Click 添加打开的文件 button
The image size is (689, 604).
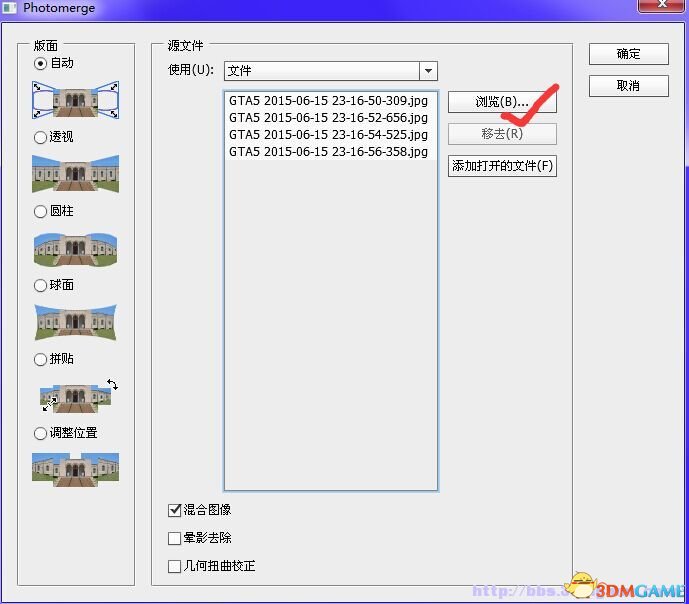[501, 166]
